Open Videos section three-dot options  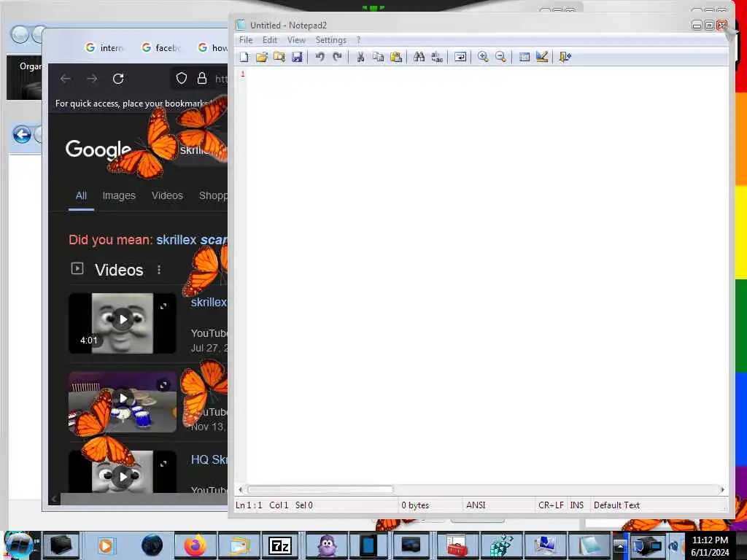coord(159,271)
